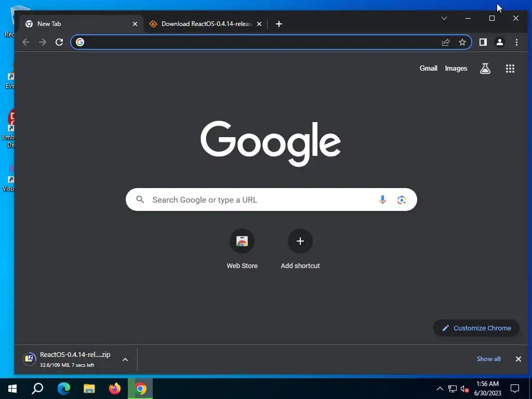Open File Explorer from taskbar

pyautogui.click(x=89, y=389)
